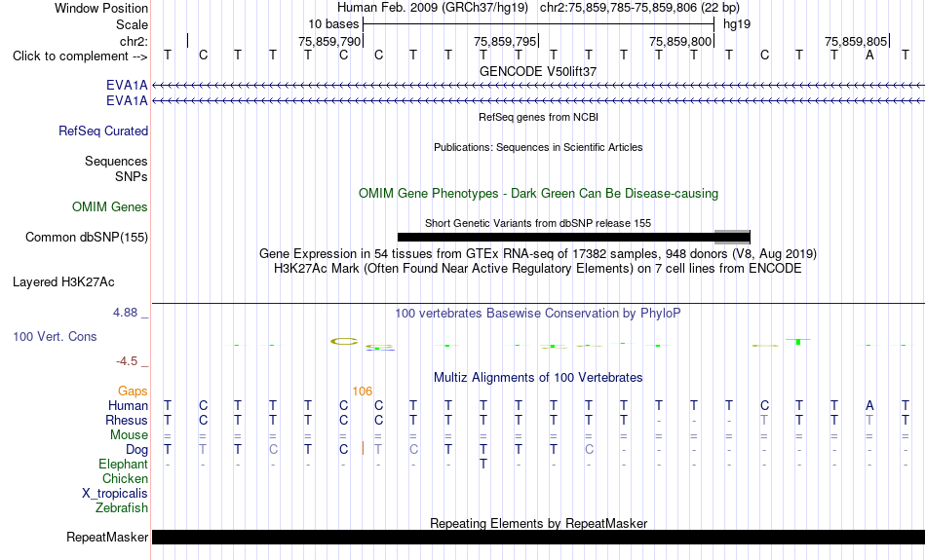Click the 75,859,805 ruler position
Viewport: 926px width, 560px height.
[856, 41]
